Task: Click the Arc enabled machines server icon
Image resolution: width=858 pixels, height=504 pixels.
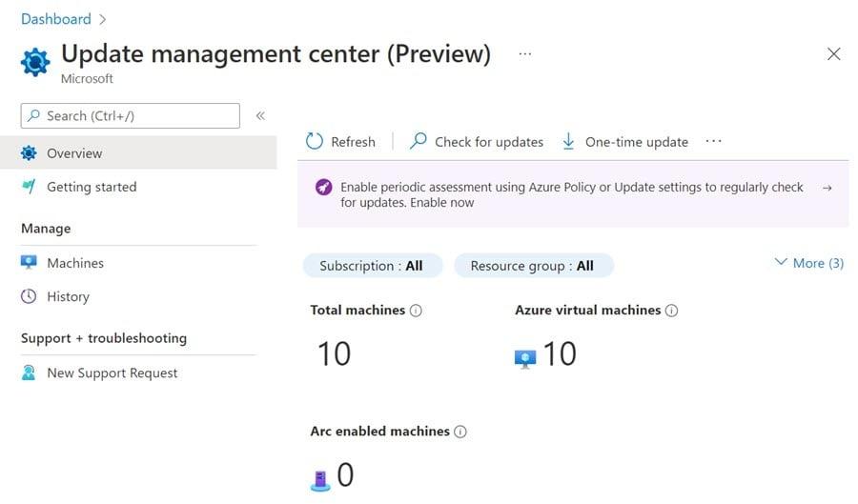Action: click(x=320, y=480)
